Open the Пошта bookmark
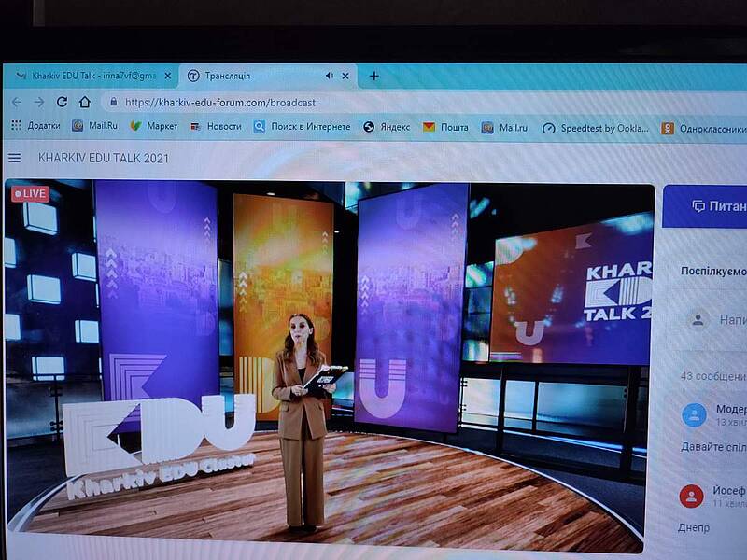The image size is (747, 560). click(x=446, y=127)
